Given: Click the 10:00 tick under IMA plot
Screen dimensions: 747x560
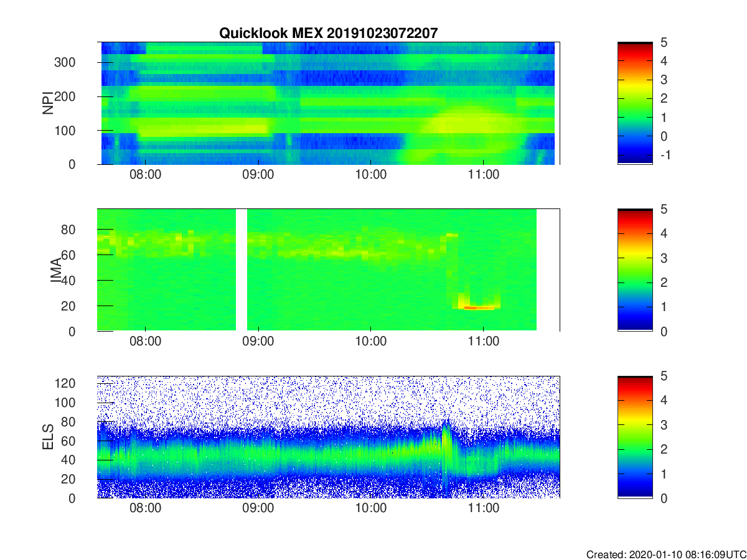Looking at the screenshot, I should 370,342.
